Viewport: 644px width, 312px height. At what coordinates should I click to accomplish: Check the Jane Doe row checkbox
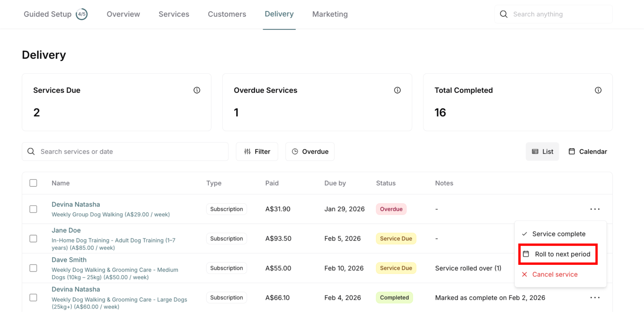(x=33, y=239)
